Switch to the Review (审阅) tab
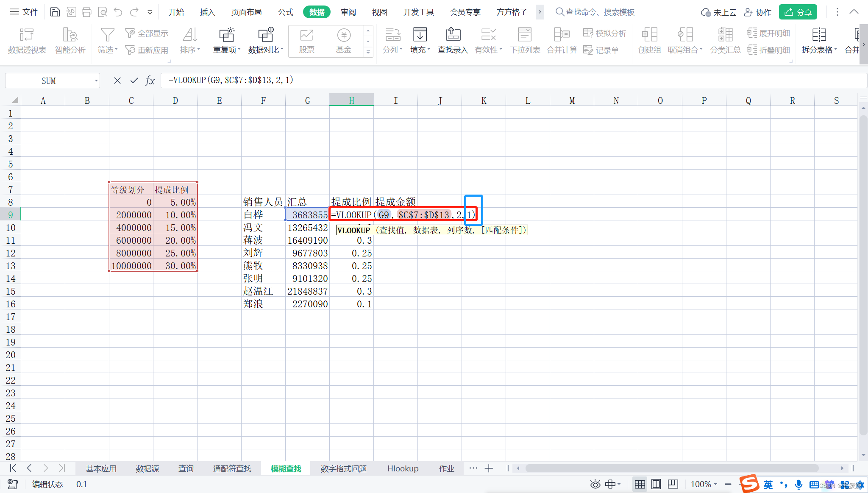The height and width of the screenshot is (493, 868). (348, 12)
